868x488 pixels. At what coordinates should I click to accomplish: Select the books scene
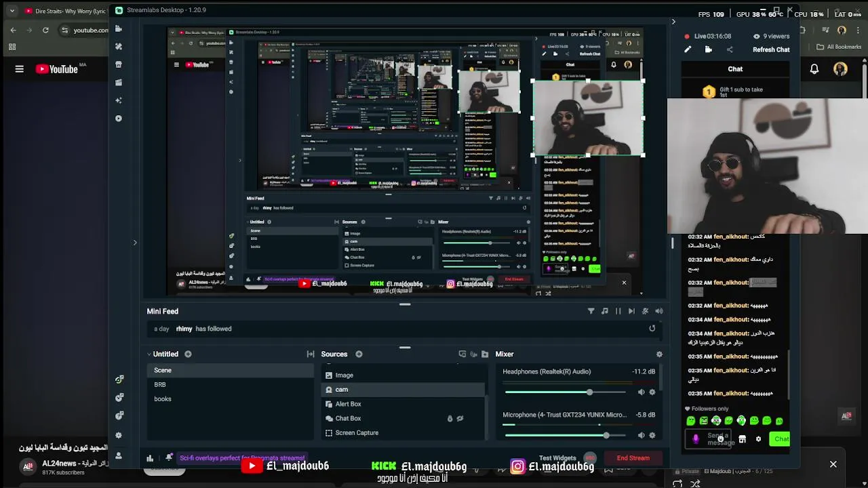231,399
